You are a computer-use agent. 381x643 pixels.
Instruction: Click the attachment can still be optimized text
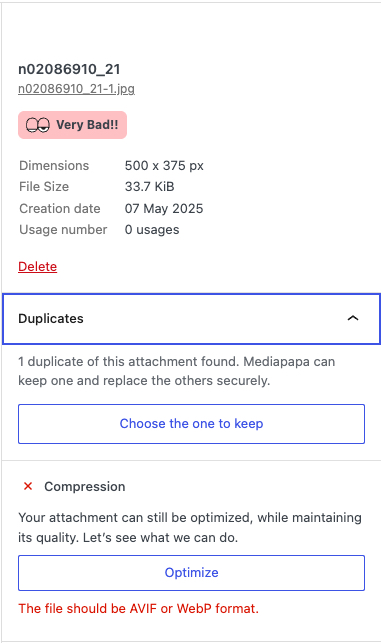tap(189, 527)
